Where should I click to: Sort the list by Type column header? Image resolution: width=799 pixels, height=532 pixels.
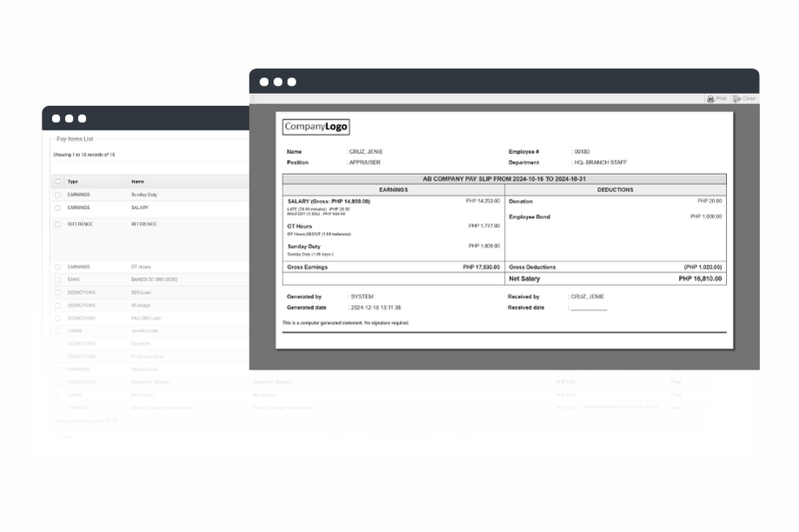point(73,182)
